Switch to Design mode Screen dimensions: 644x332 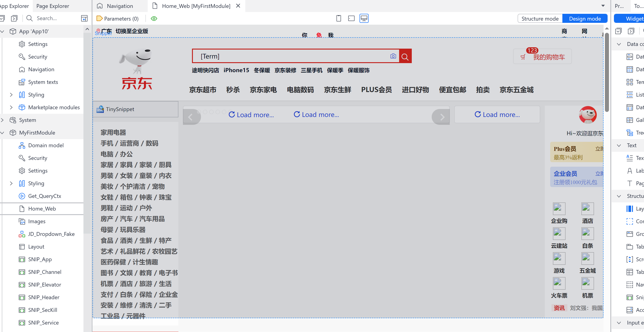585,19
